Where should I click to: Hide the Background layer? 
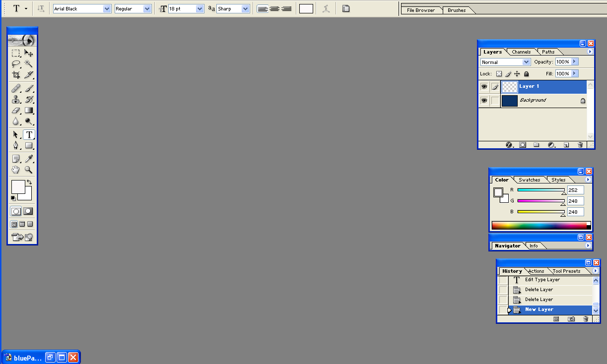click(x=484, y=100)
